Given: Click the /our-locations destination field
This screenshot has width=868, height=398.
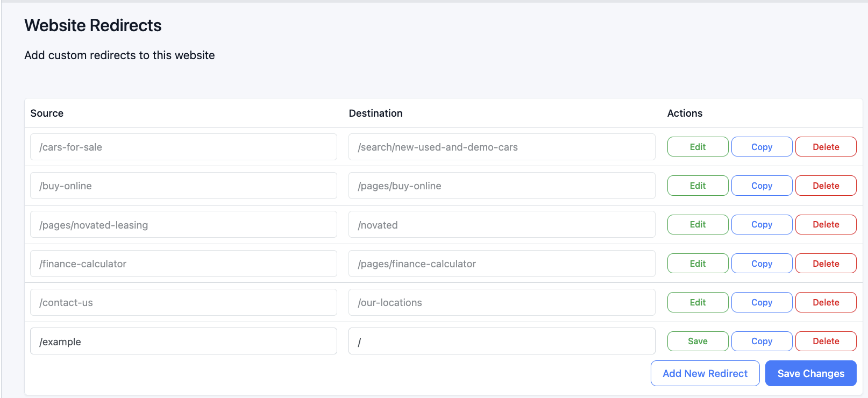Looking at the screenshot, I should [501, 302].
